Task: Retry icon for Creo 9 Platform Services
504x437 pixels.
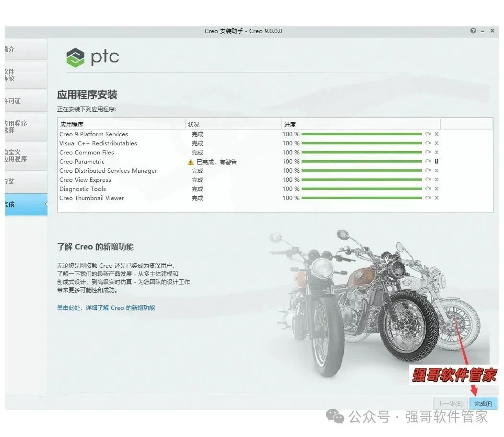Action: point(428,134)
